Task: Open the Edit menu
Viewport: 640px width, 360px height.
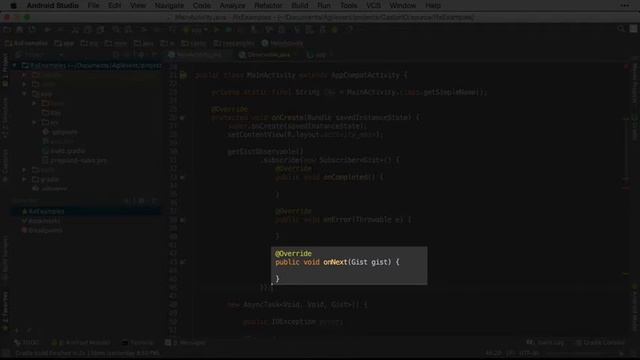Action: point(114,6)
